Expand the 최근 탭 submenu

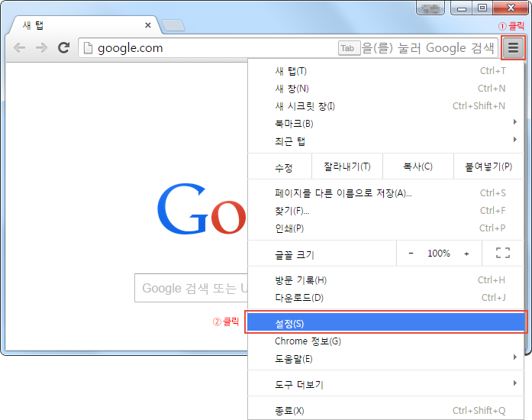385,141
